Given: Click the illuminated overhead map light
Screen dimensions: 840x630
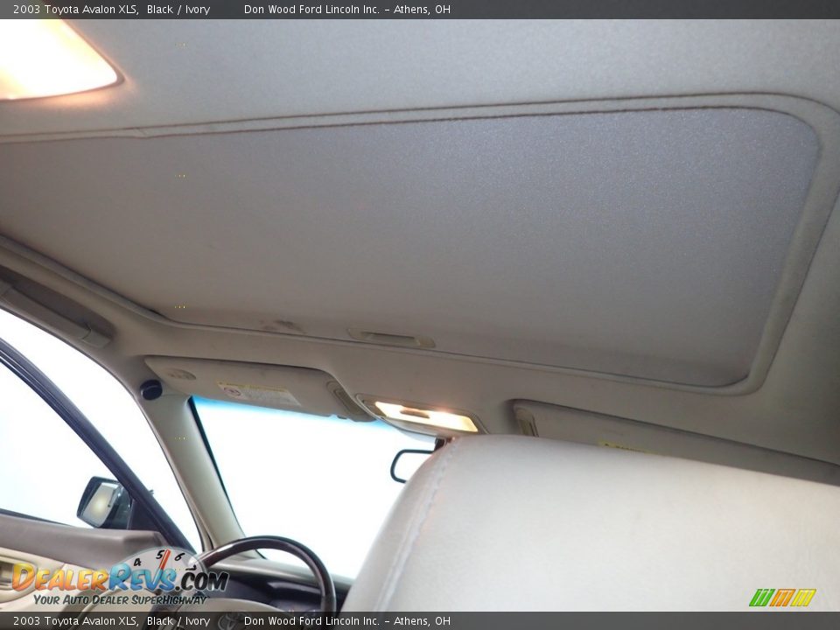Looking at the screenshot, I should tap(424, 416).
